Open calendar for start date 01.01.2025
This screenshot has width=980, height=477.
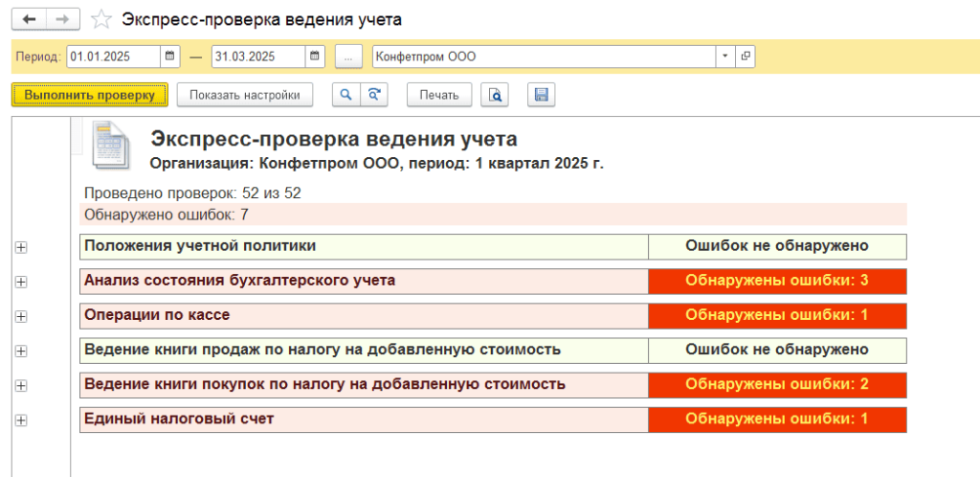click(170, 57)
